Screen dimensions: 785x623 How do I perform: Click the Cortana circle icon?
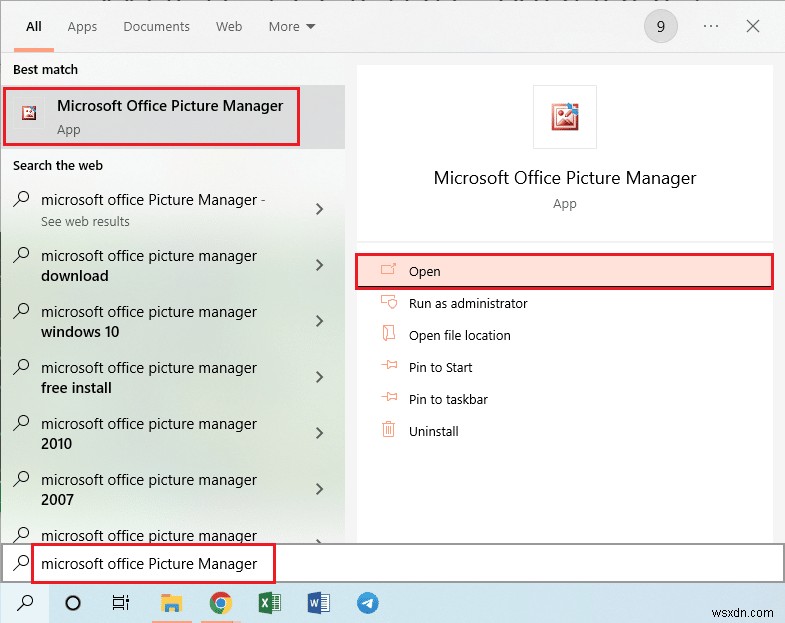(73, 603)
